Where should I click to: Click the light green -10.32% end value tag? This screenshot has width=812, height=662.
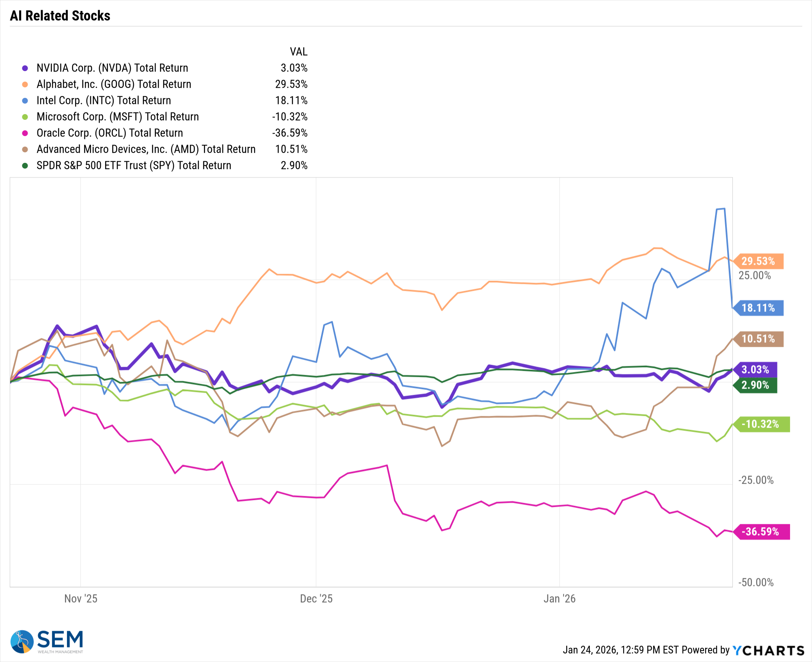(x=761, y=424)
